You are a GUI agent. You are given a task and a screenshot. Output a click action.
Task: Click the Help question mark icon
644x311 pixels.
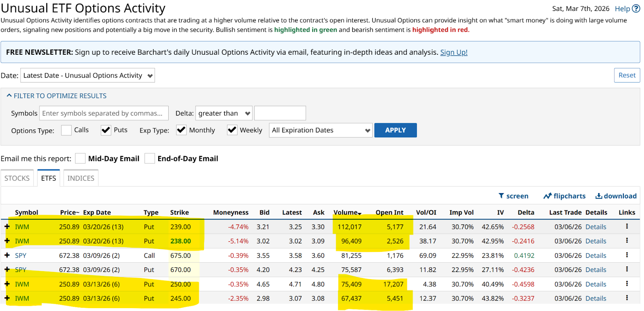coord(636,8)
